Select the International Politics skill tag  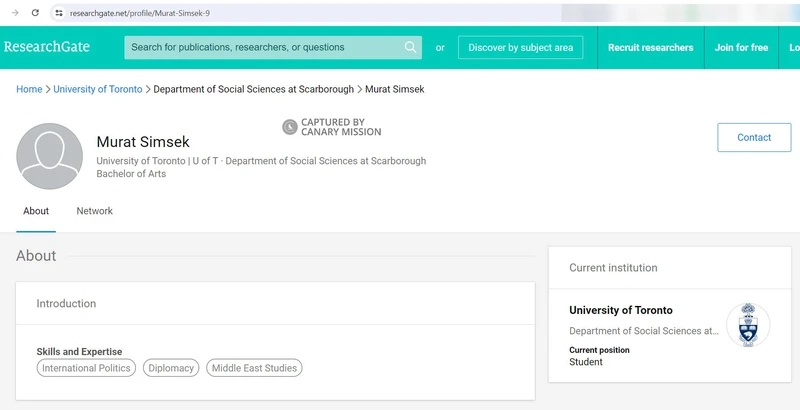(86, 368)
